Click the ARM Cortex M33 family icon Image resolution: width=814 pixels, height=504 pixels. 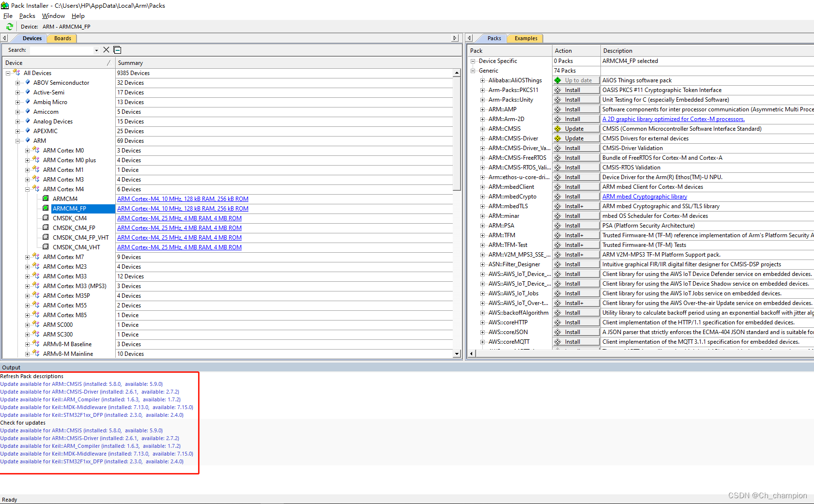[x=36, y=276]
